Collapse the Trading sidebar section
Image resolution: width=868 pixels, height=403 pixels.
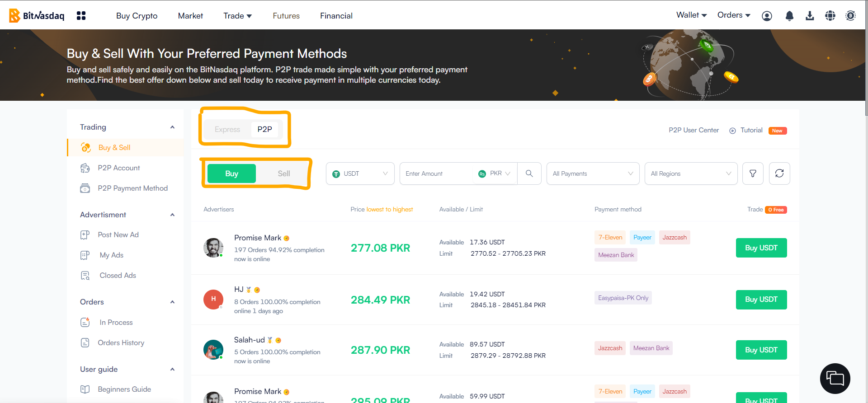click(172, 127)
